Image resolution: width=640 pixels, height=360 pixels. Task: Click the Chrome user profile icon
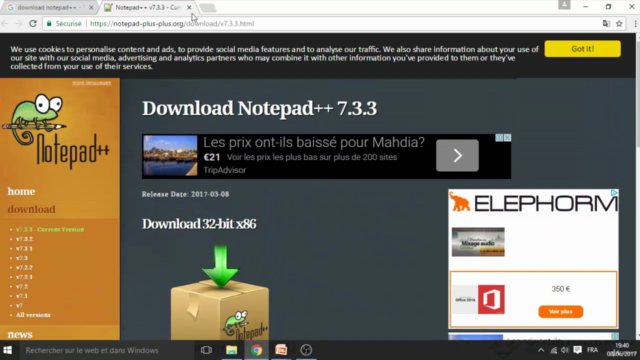pyautogui.click(x=564, y=4)
